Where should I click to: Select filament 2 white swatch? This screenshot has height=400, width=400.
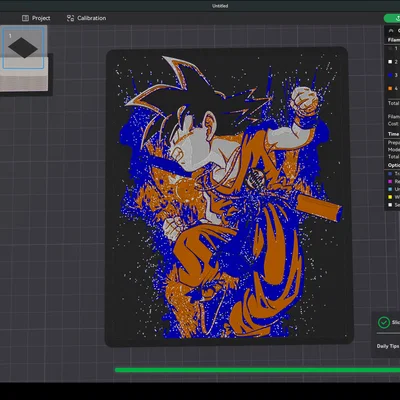390,62
